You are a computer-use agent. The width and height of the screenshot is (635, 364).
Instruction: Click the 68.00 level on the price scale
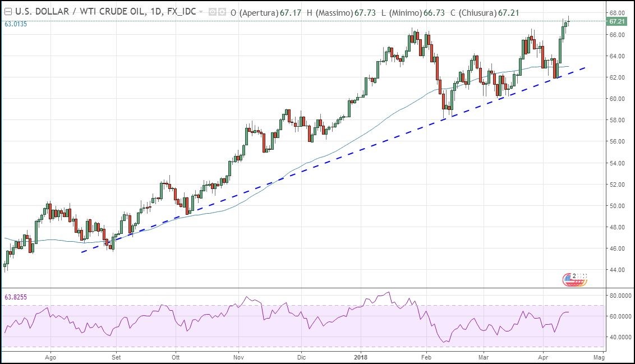click(x=616, y=13)
